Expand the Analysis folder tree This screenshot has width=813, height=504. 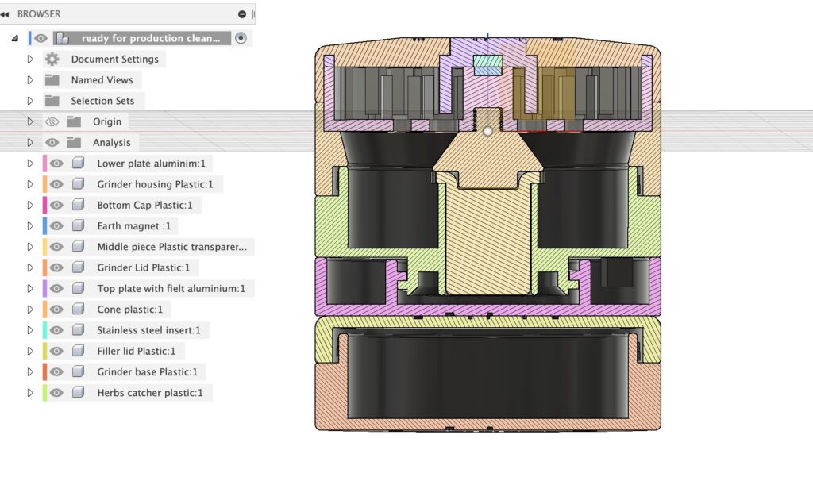[x=31, y=143]
